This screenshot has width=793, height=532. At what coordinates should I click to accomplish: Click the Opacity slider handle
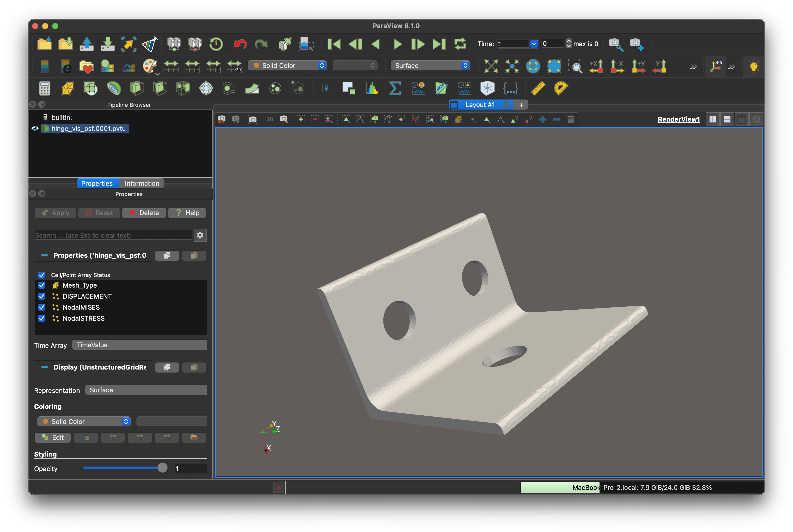(163, 468)
